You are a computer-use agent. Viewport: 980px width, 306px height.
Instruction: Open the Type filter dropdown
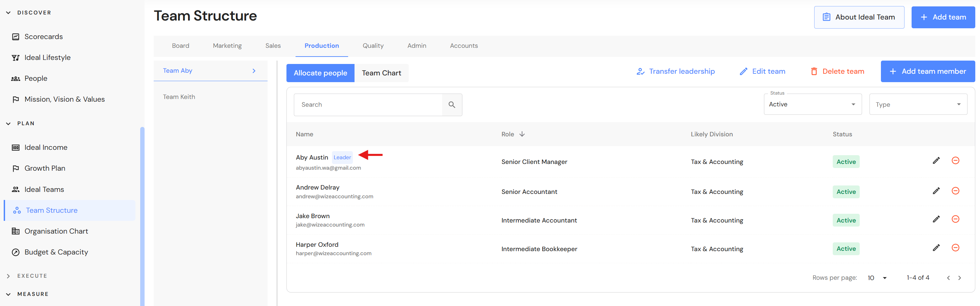(918, 105)
